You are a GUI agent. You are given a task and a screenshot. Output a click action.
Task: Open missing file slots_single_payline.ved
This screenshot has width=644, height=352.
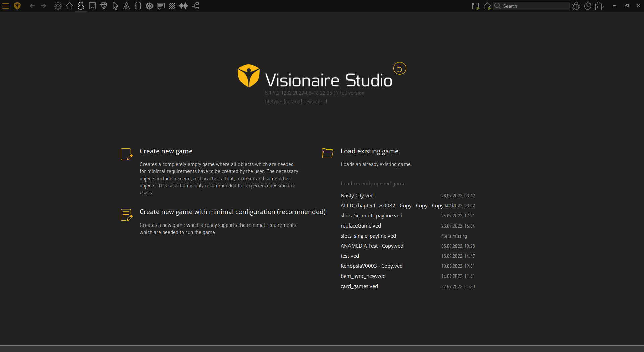tap(368, 236)
